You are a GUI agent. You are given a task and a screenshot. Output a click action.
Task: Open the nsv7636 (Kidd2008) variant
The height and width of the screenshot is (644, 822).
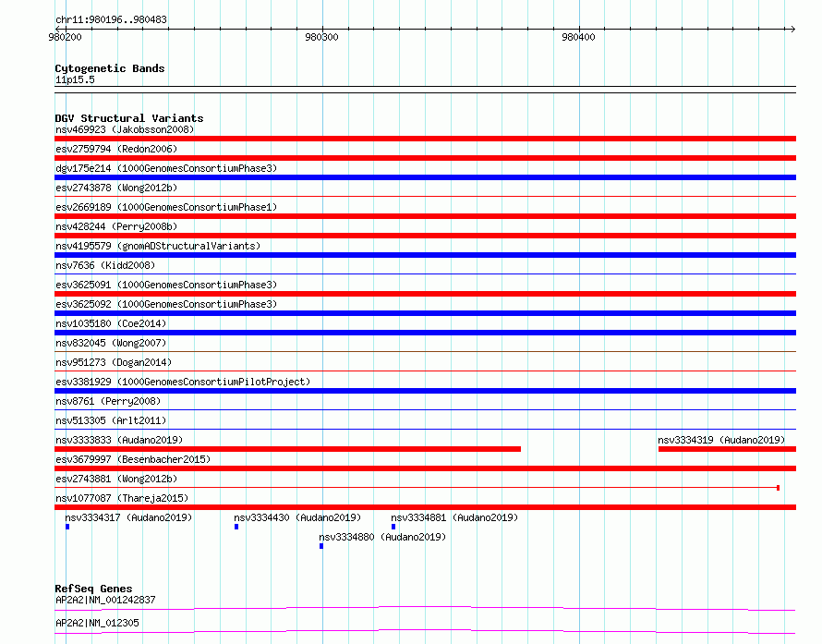(x=105, y=265)
